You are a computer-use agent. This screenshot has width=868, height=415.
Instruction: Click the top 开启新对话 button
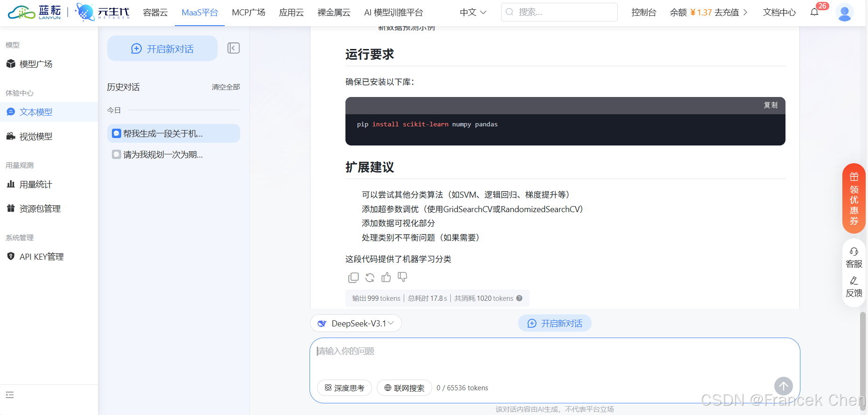162,48
